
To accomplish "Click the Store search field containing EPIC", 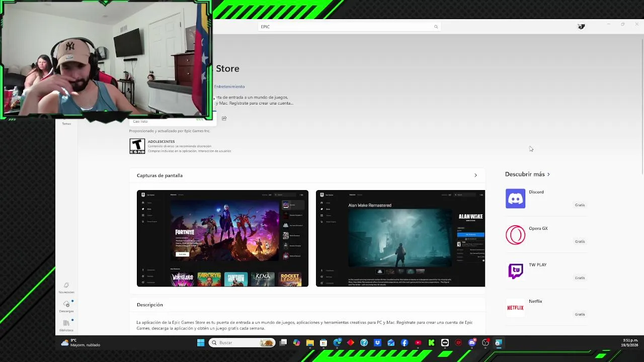I will [349, 27].
